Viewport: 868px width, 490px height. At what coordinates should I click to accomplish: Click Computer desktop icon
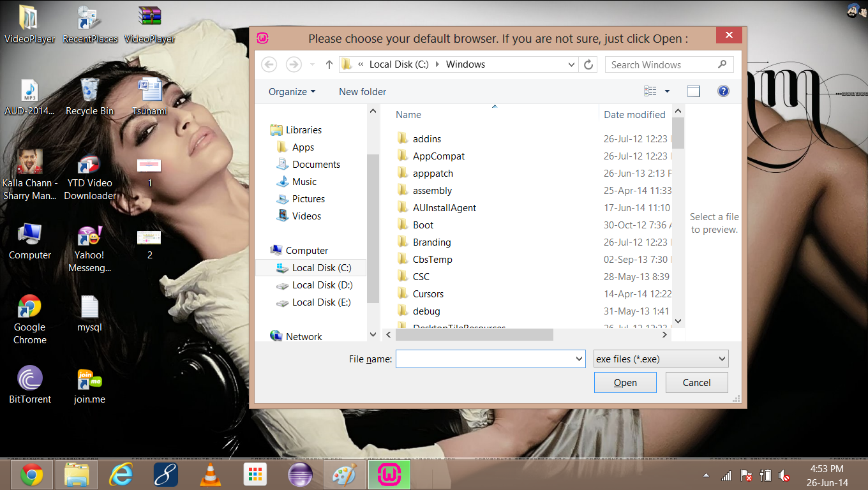(x=29, y=241)
